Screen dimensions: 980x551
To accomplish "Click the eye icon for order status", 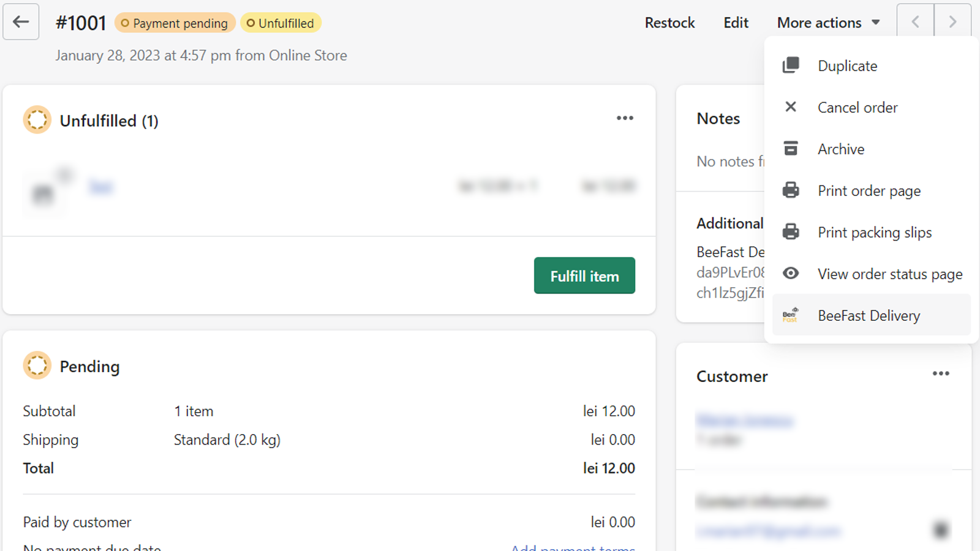I will pyautogui.click(x=791, y=273).
